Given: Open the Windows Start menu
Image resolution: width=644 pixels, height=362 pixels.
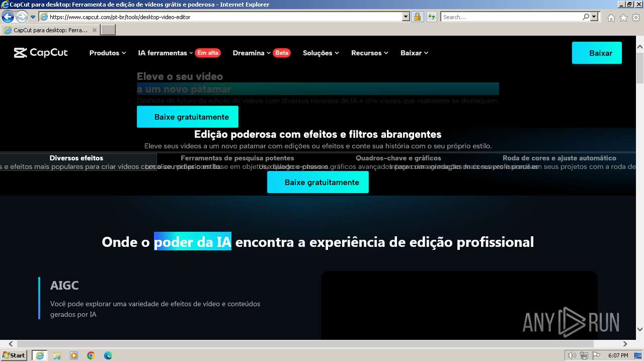Looking at the screenshot, I should (x=14, y=355).
